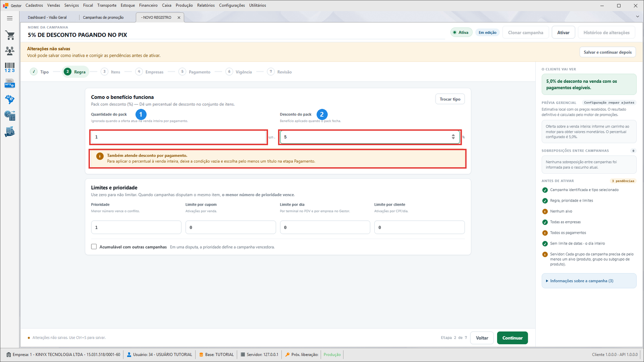The width and height of the screenshot is (644, 362).
Task: Click the Empresa building icon in status bar
Action: (x=9, y=355)
